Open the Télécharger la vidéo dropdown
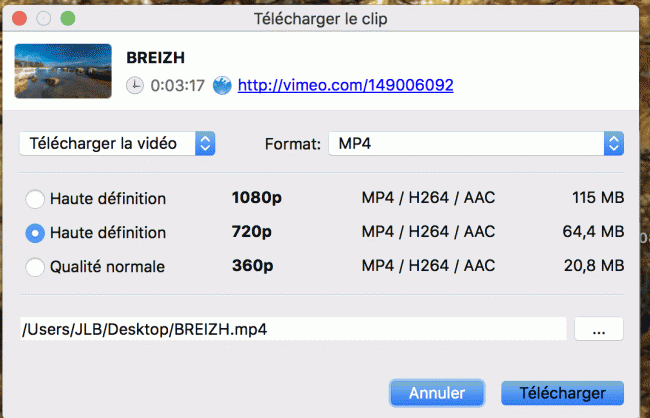The height and width of the screenshot is (418, 650). pos(117,143)
